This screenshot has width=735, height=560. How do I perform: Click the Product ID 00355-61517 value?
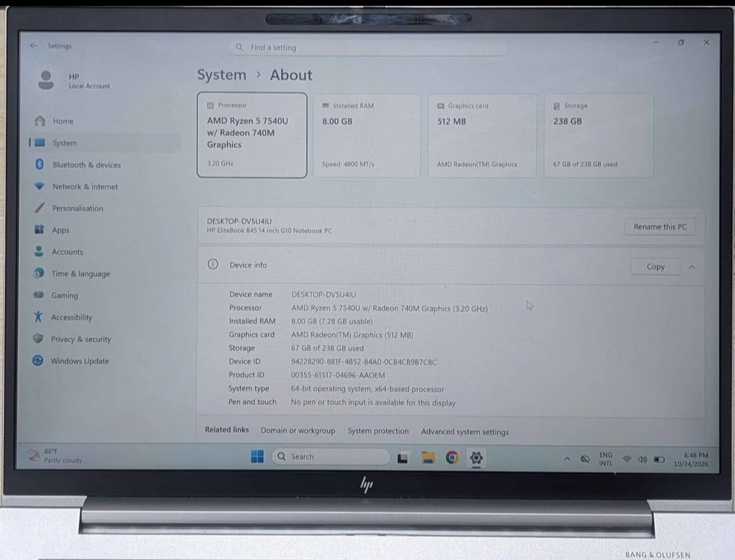pos(338,376)
